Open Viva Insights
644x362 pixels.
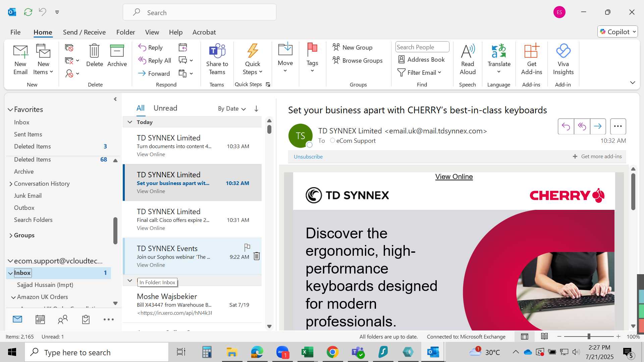[563, 60]
